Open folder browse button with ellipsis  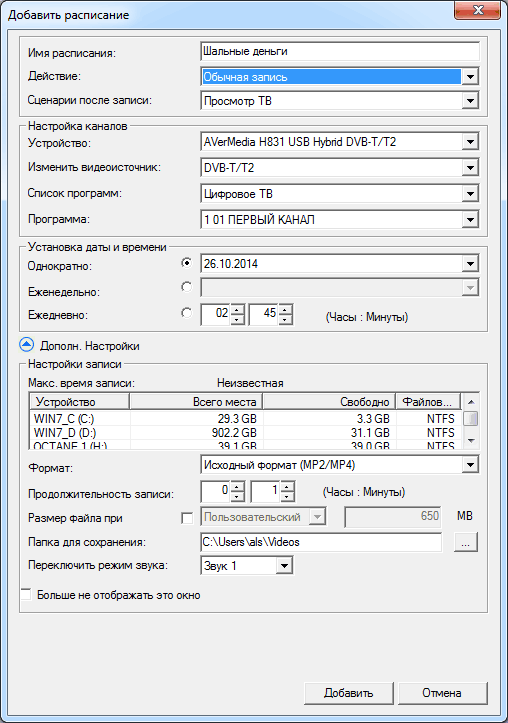[x=466, y=542]
